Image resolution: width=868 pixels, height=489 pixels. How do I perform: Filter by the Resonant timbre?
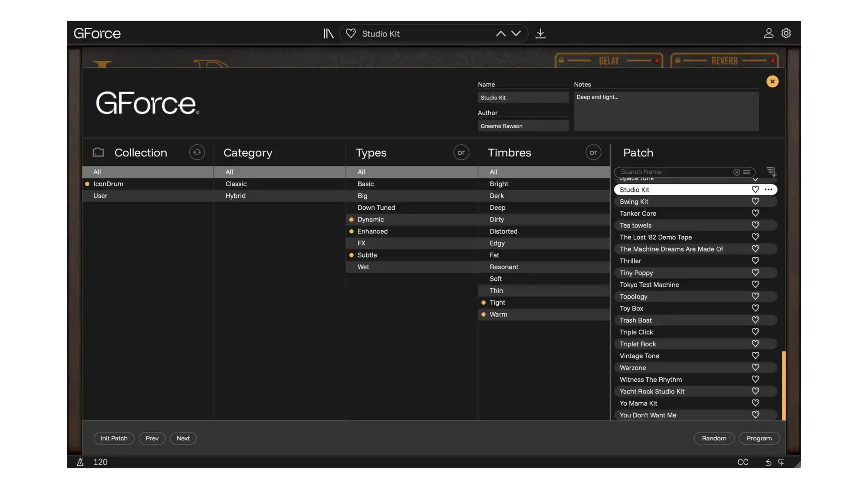(544, 267)
